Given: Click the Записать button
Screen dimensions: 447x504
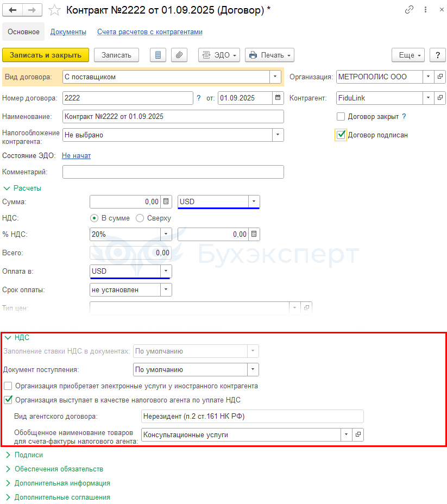Looking at the screenshot, I should point(116,55).
